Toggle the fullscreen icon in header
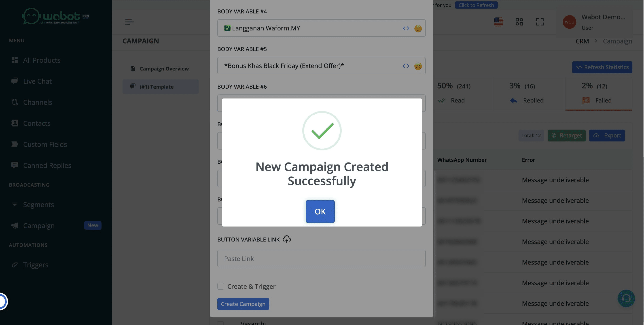This screenshot has width=644, height=325. (x=540, y=22)
